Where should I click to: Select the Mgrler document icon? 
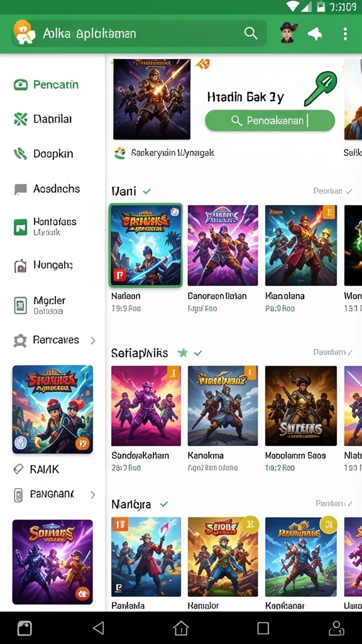coord(21,306)
